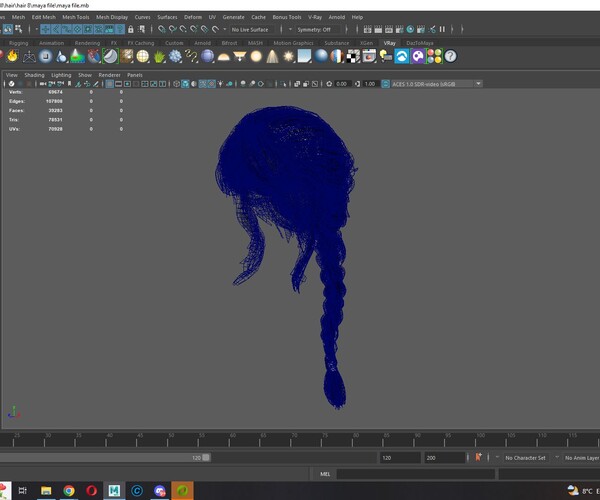
Task: Open the No Anim Layer dropdown
Action: (x=582, y=458)
